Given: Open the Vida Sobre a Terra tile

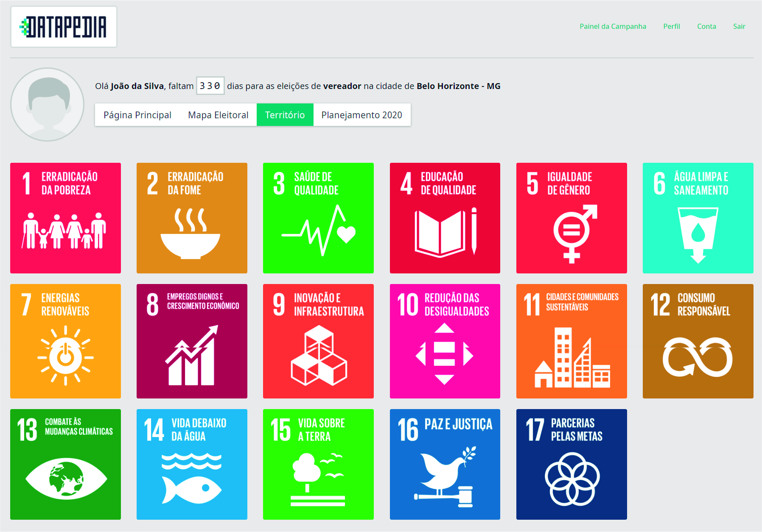Looking at the screenshot, I should coord(318,464).
